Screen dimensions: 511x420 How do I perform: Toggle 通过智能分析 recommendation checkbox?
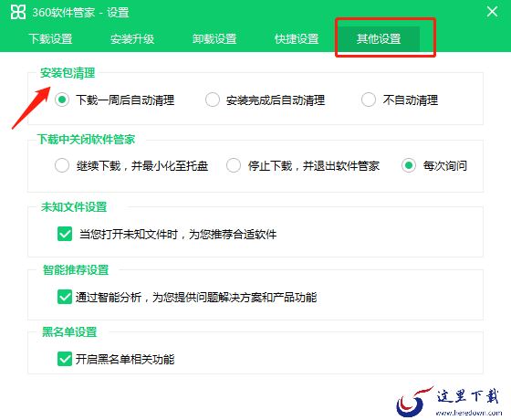pyautogui.click(x=65, y=297)
